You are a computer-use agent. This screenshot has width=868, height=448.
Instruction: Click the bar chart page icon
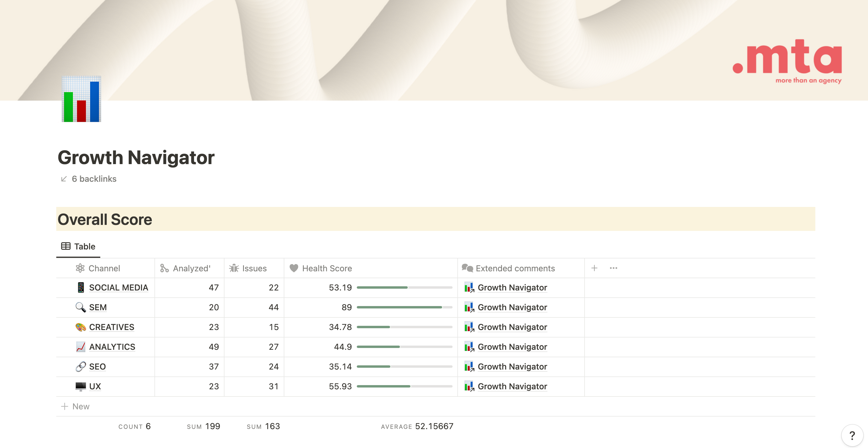pyautogui.click(x=81, y=99)
